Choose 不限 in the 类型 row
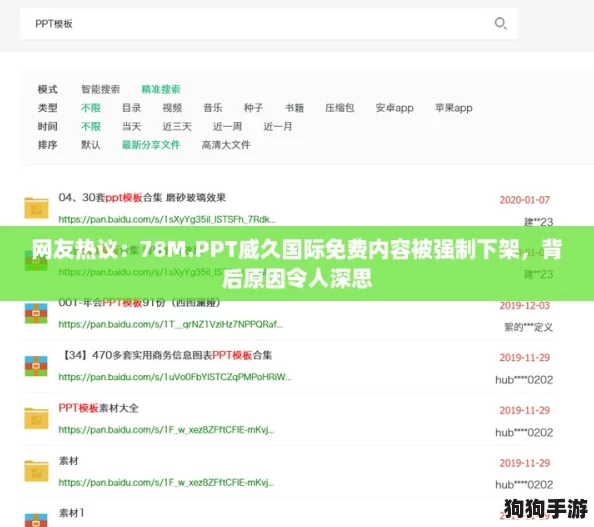 pos(91,108)
